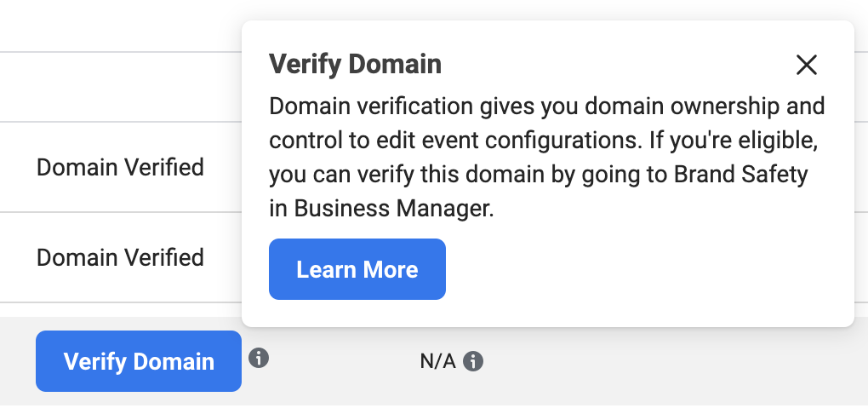Click the phrase If you're eligible
The image size is (868, 414).
(734, 141)
